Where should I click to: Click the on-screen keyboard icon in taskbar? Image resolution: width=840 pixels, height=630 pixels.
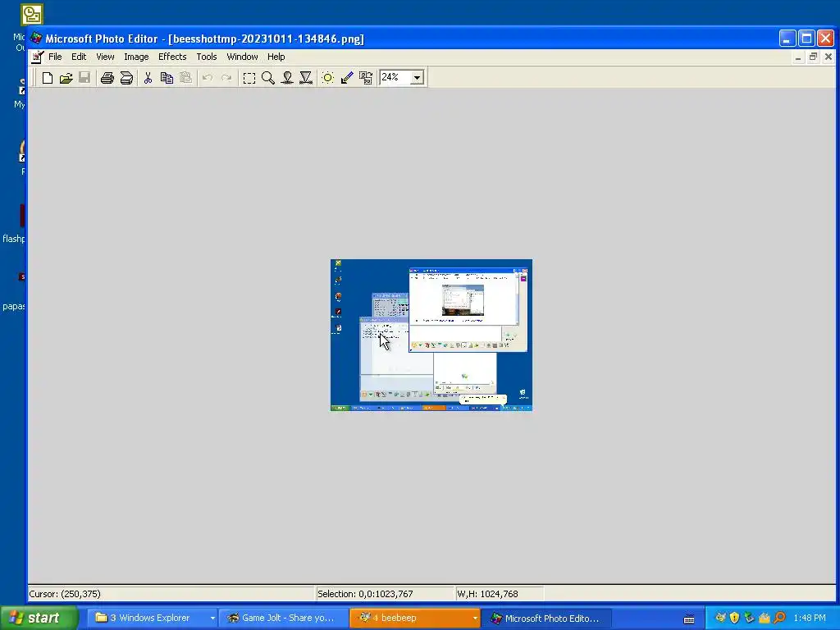click(689, 619)
